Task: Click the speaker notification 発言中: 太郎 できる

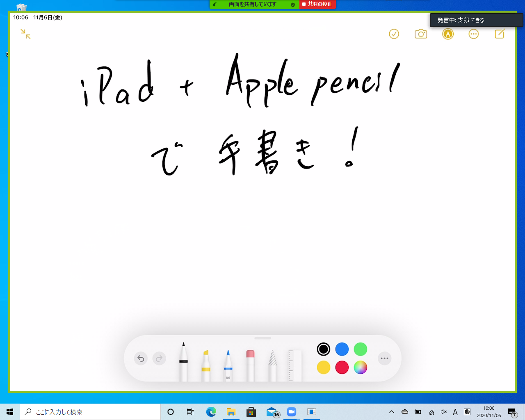Action: pos(477,20)
